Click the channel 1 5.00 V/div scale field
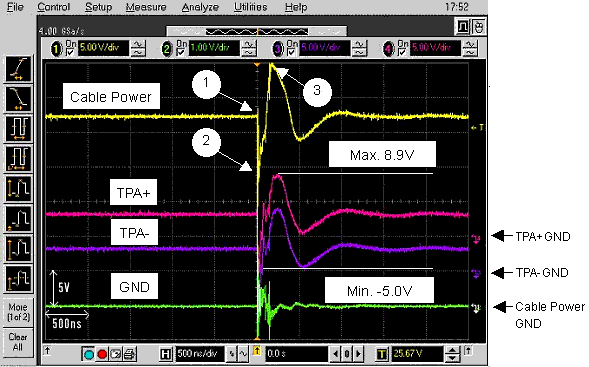The width and height of the screenshot is (589, 367). (x=103, y=48)
